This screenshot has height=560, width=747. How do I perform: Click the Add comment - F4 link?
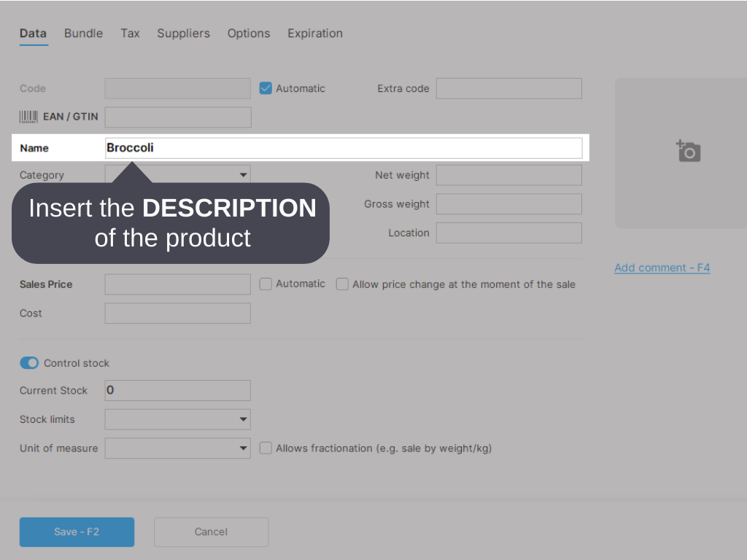point(662,268)
